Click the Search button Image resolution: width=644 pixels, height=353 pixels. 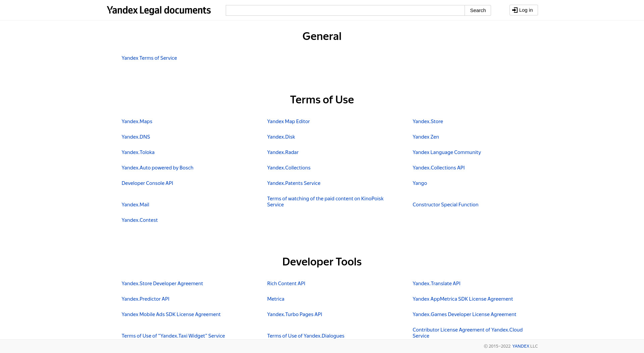[x=478, y=10]
